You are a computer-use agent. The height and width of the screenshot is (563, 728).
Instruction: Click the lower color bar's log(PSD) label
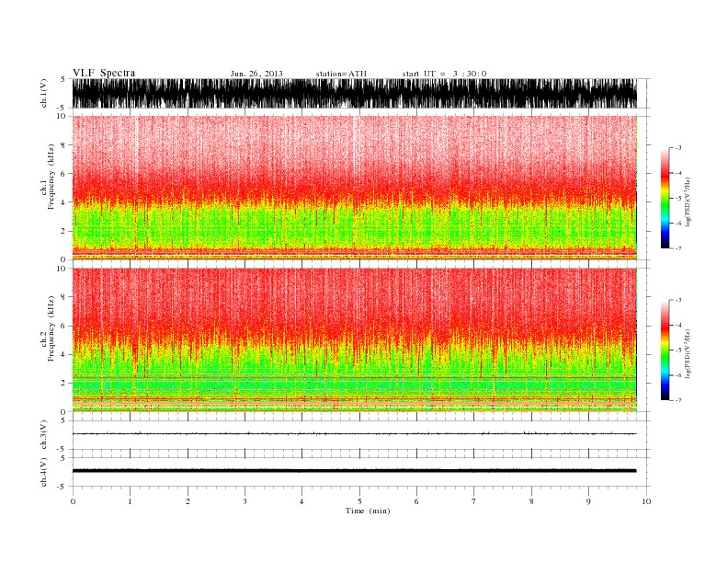pyautogui.click(x=688, y=352)
